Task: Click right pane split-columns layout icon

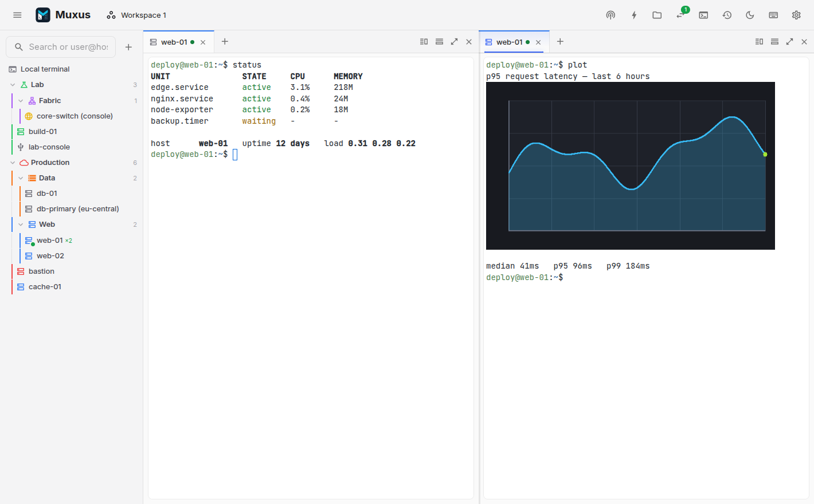Action: point(760,41)
